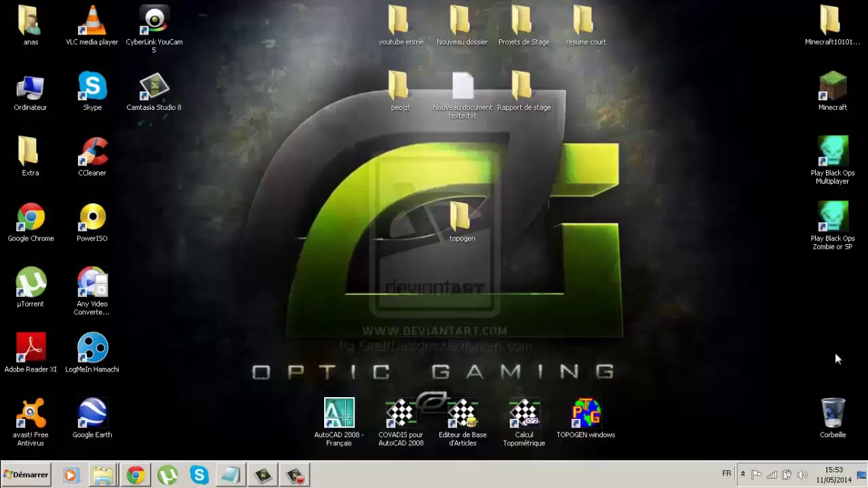This screenshot has height=488, width=868.
Task: Launch VLC media player shortcut
Action: pos(92,26)
